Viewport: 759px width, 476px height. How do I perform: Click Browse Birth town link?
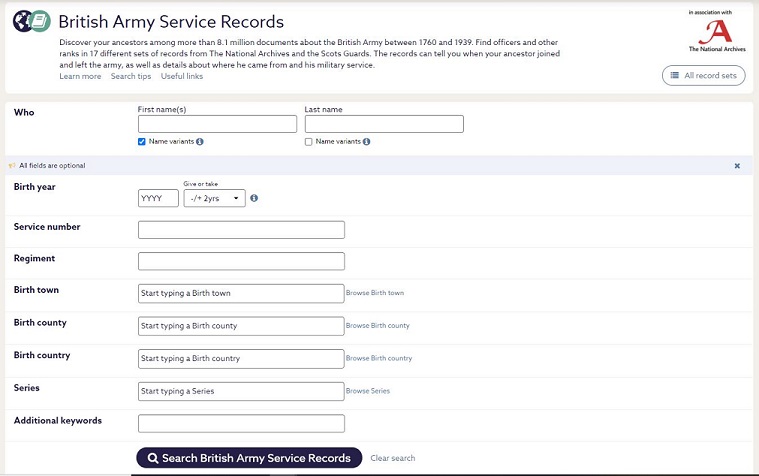pos(375,293)
